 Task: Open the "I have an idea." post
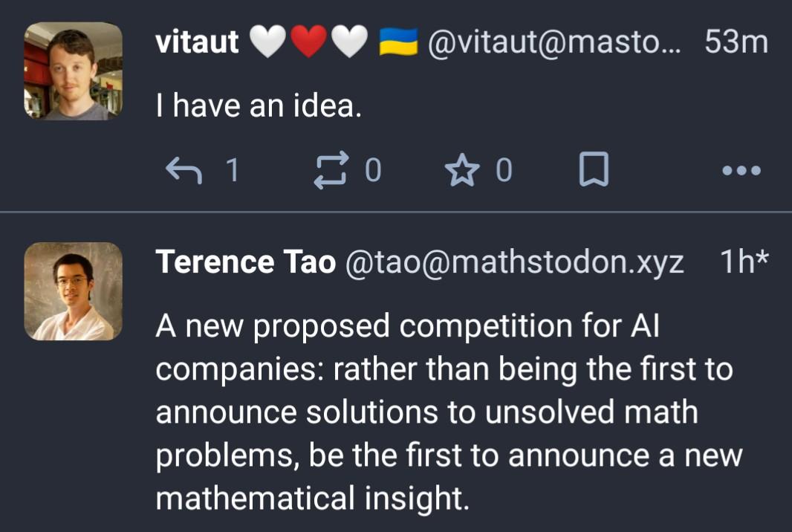tap(259, 106)
